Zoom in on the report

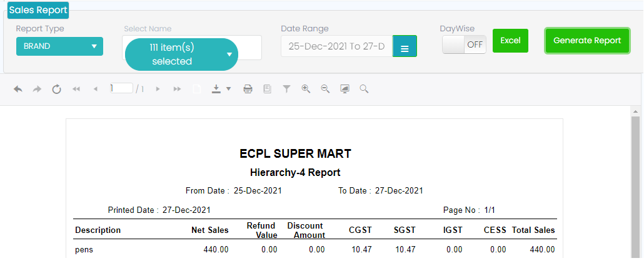(306, 89)
